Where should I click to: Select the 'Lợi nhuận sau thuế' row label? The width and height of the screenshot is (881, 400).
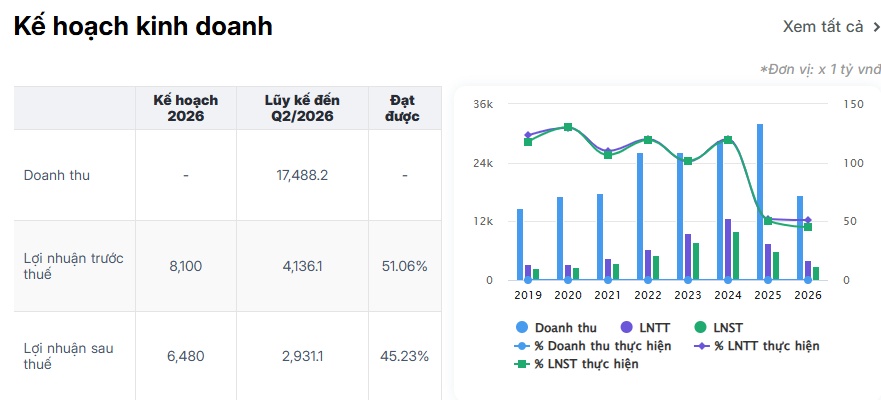(x=69, y=356)
